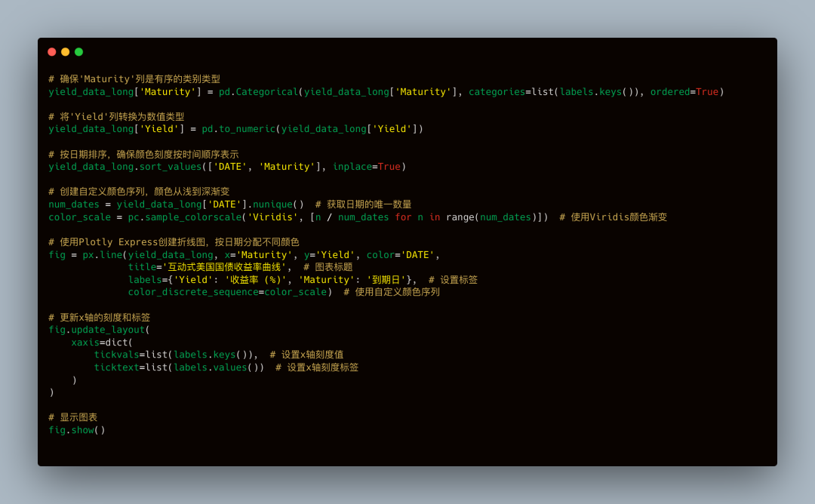Click the red close window dot
The width and height of the screenshot is (815, 504).
tap(52, 52)
